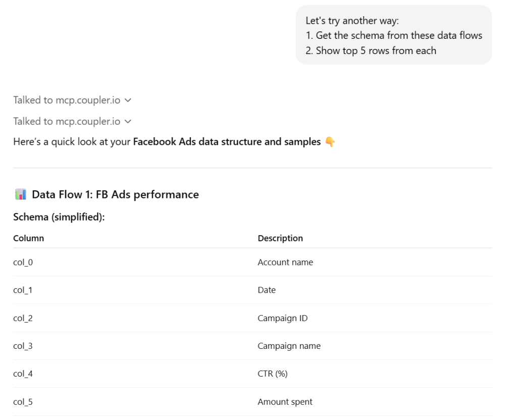Viewport: 517px width, 420px height.
Task: Select the "Amount spent" description cell
Action: tap(285, 402)
